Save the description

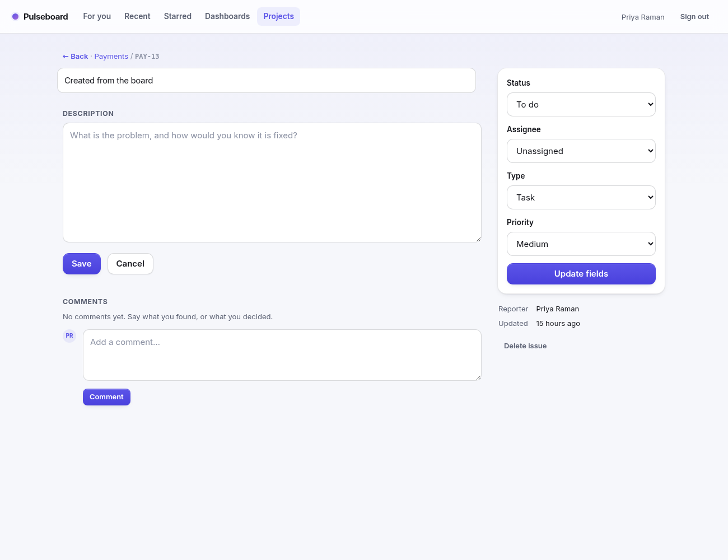[82, 264]
